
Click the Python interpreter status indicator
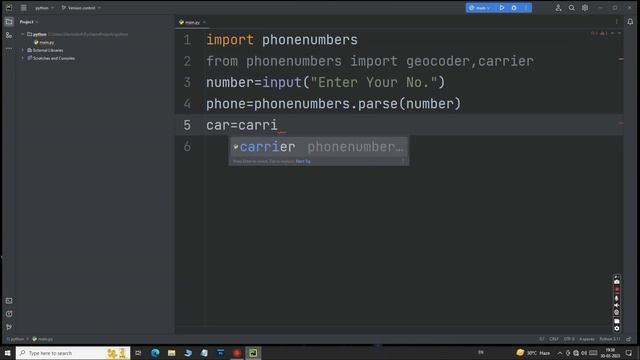610,339
